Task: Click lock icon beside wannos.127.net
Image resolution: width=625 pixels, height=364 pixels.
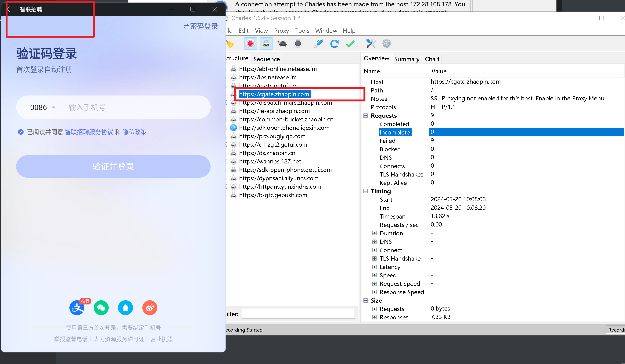Action: 233,161
